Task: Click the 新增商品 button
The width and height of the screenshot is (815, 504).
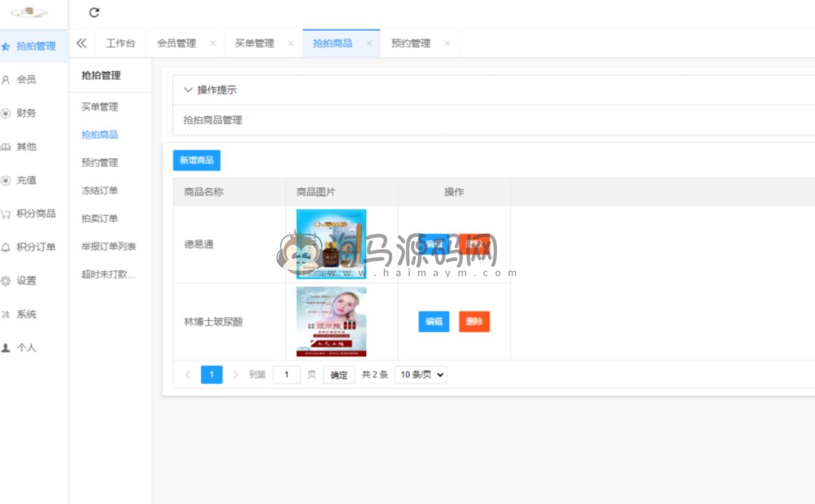Action: click(197, 160)
